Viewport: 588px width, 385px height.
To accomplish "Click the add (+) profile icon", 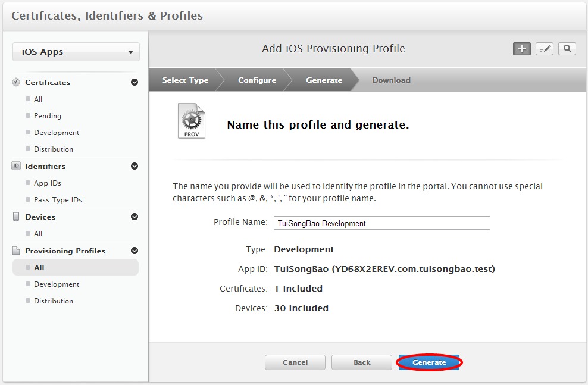I will click(522, 49).
